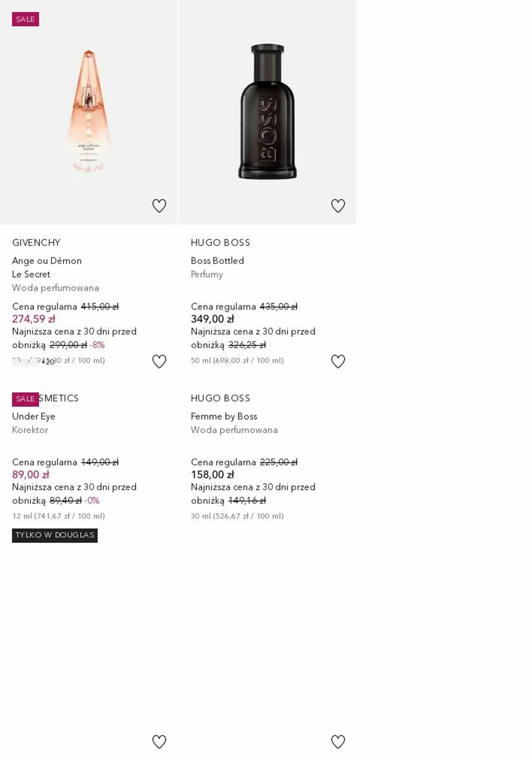The height and width of the screenshot is (757, 532).
Task: Click the TYLKO W DOUGLAS badge
Action: click(x=55, y=535)
